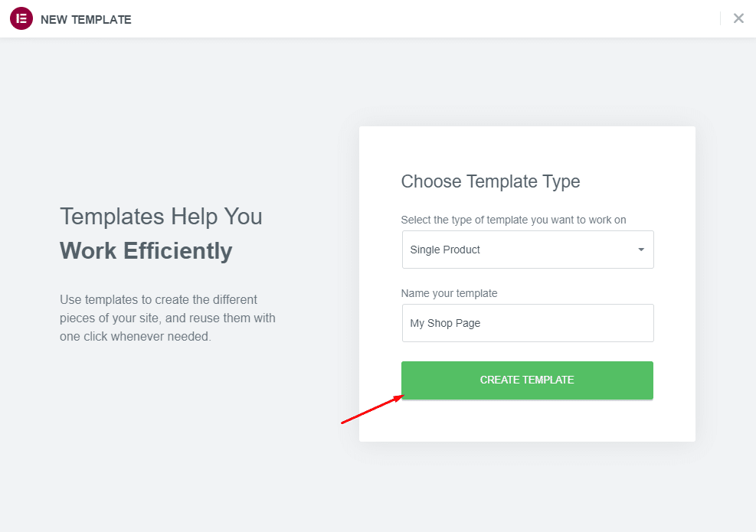
Task: Click the 'My Shop Page' text
Action: [445, 323]
